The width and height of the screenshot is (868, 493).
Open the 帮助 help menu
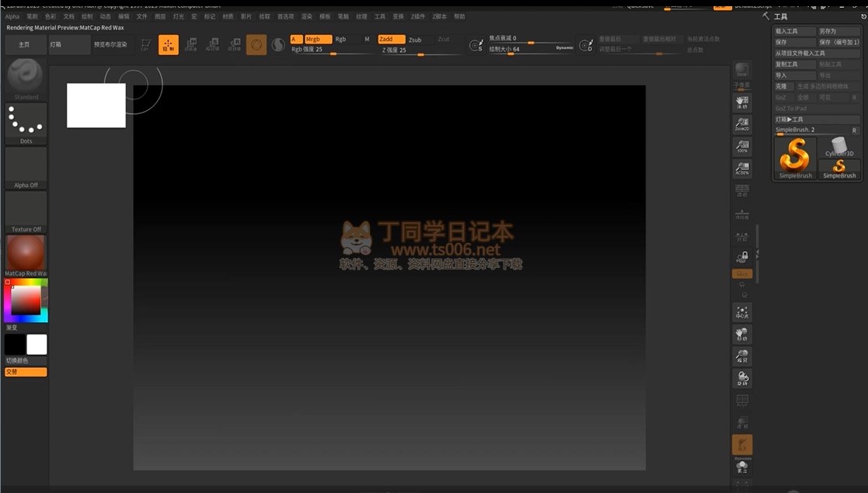click(x=459, y=16)
